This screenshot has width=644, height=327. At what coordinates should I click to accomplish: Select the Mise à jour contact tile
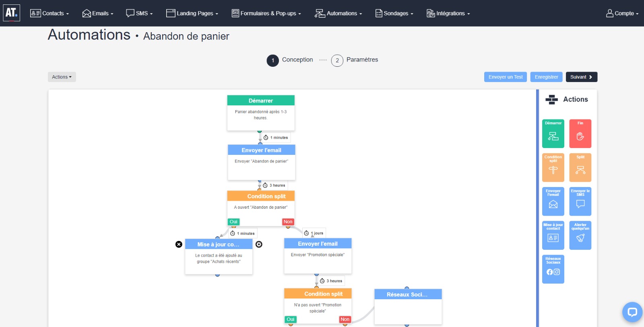[x=553, y=235]
